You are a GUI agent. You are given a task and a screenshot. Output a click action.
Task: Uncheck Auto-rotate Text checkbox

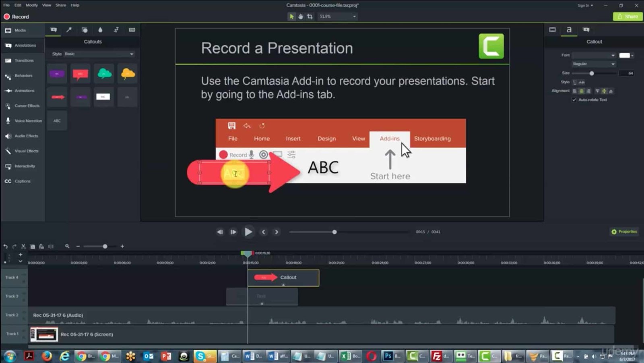(574, 100)
